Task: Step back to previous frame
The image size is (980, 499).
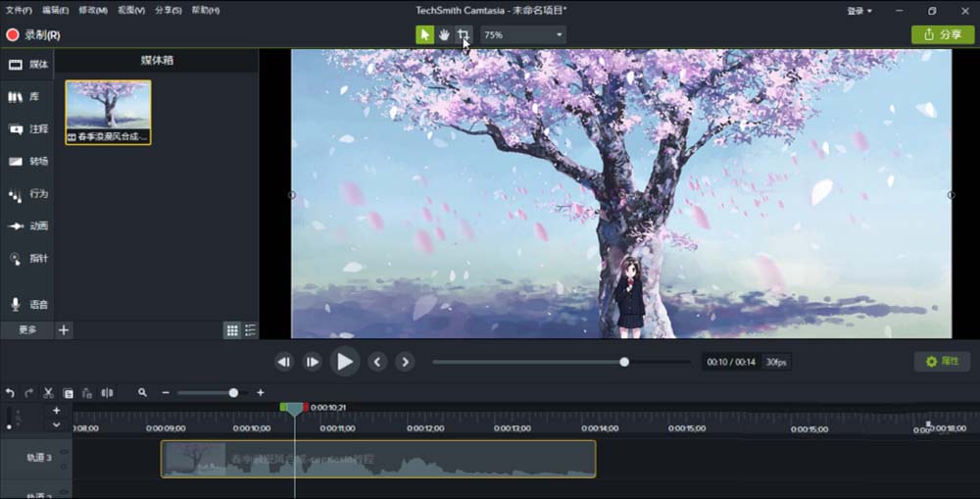Action: (284, 362)
